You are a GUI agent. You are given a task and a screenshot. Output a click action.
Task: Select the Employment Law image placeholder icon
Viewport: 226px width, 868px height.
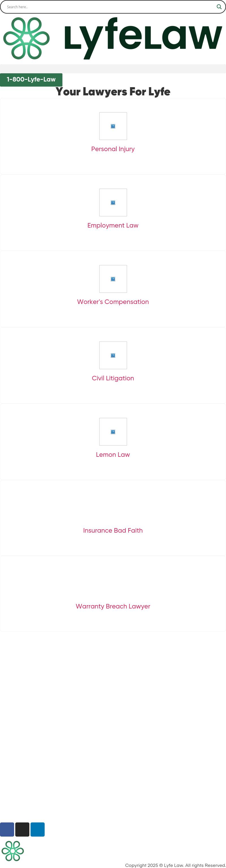[x=113, y=203]
